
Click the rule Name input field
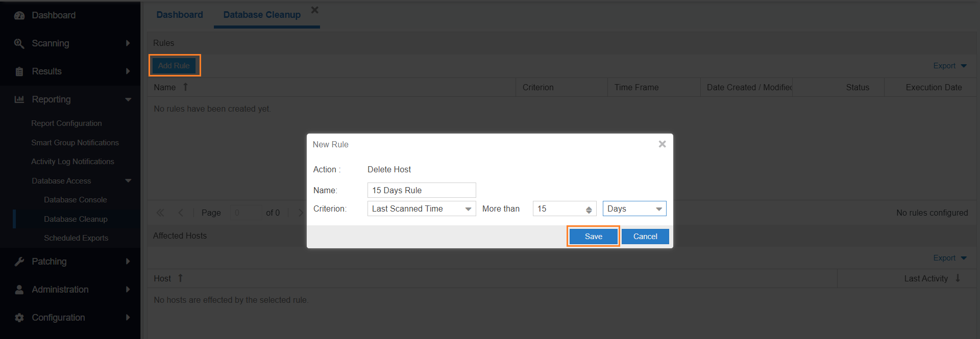[421, 190]
